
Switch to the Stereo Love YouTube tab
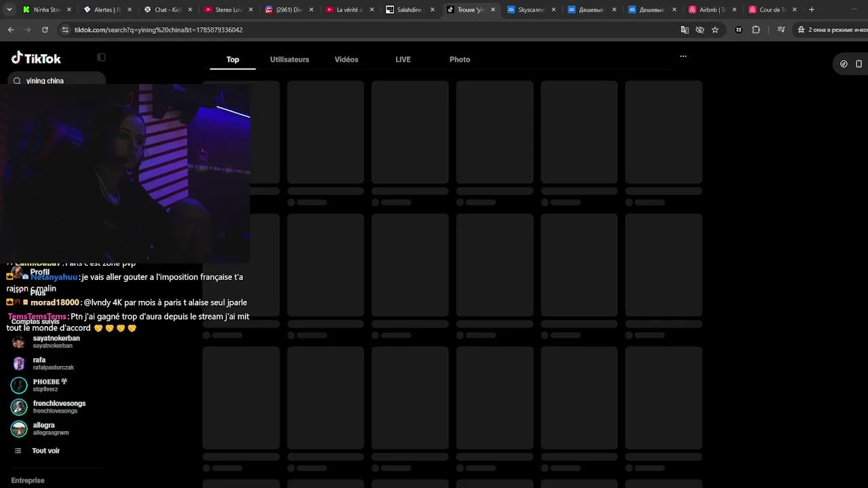228,9
